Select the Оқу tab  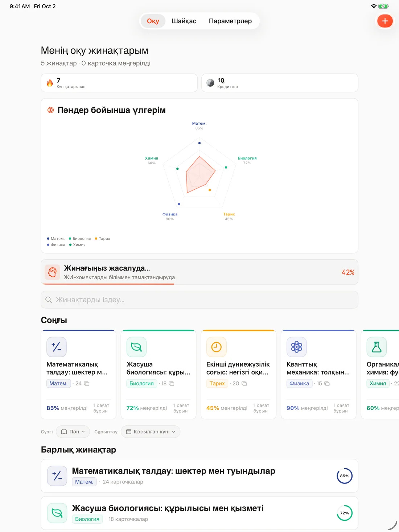[153, 21]
